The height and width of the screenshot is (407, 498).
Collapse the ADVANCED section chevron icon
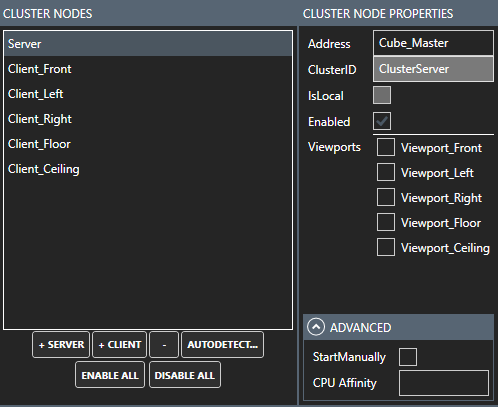pos(316,327)
